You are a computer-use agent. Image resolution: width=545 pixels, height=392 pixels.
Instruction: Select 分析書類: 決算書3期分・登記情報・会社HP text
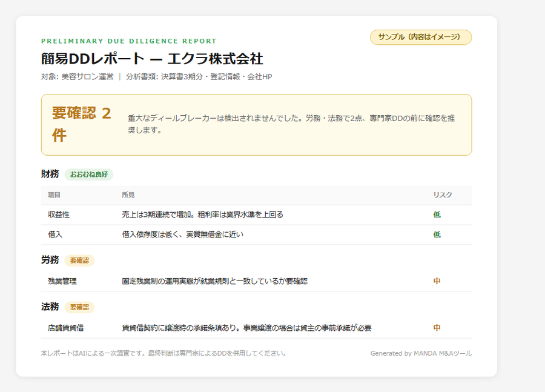(199, 76)
